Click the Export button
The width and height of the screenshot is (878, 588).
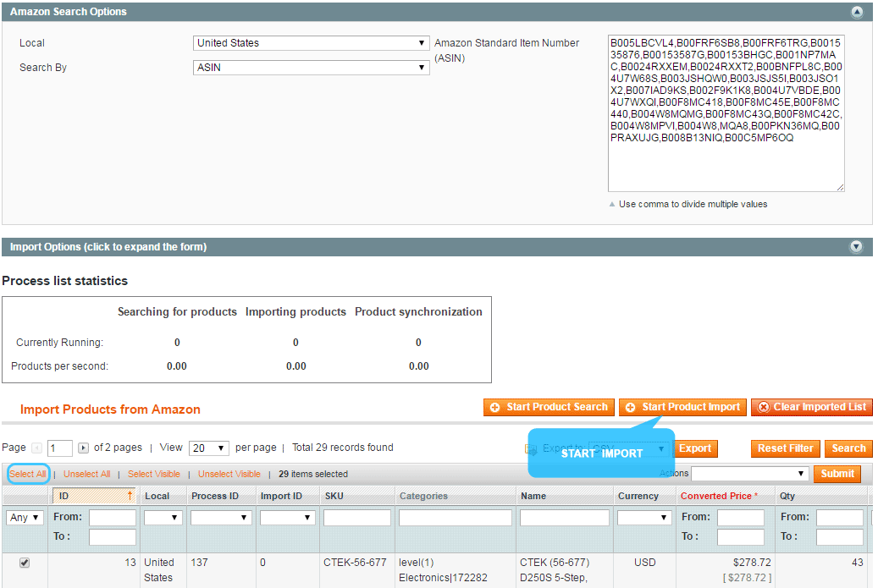pos(695,448)
